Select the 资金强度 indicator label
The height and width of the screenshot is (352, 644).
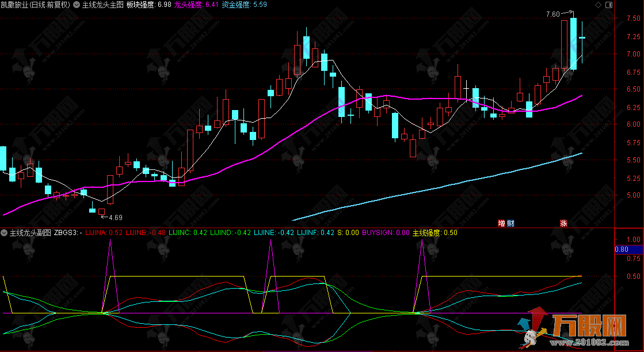point(237,5)
